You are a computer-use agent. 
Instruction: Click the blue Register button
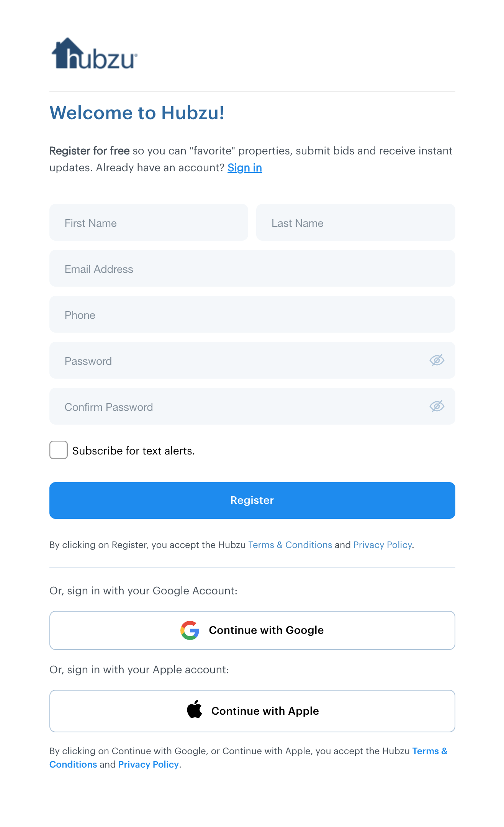coord(252,500)
